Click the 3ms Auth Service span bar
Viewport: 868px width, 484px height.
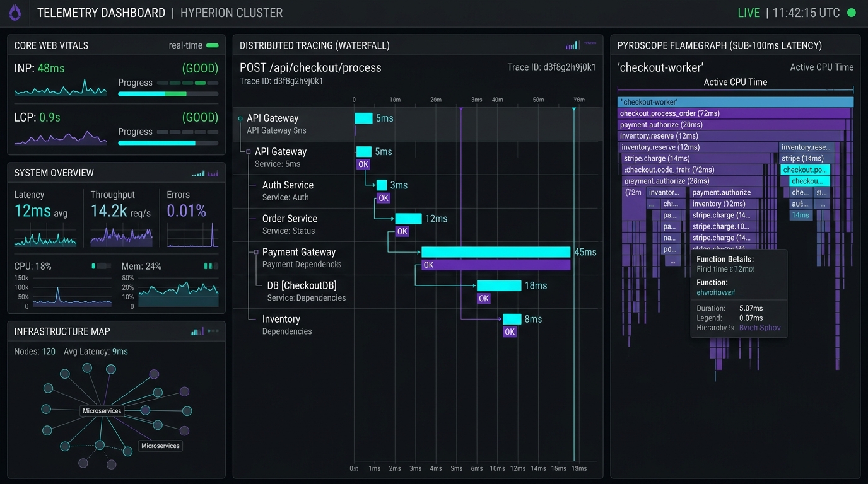pos(382,185)
